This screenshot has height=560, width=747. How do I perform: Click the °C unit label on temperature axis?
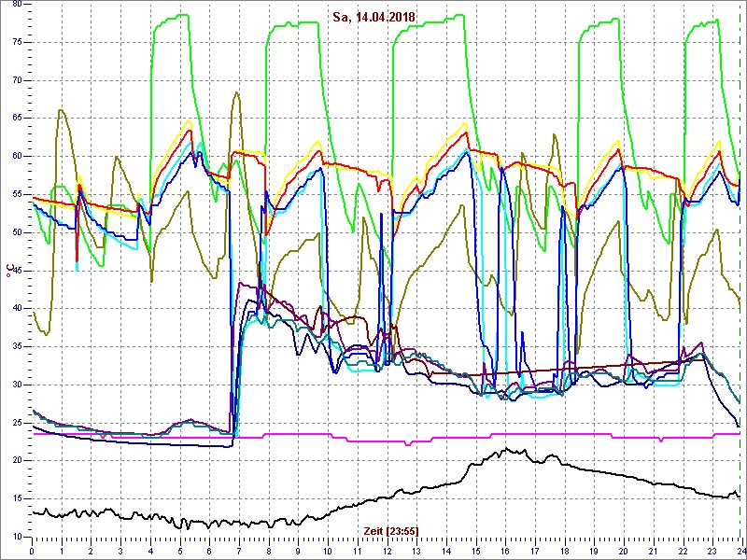click(x=9, y=271)
